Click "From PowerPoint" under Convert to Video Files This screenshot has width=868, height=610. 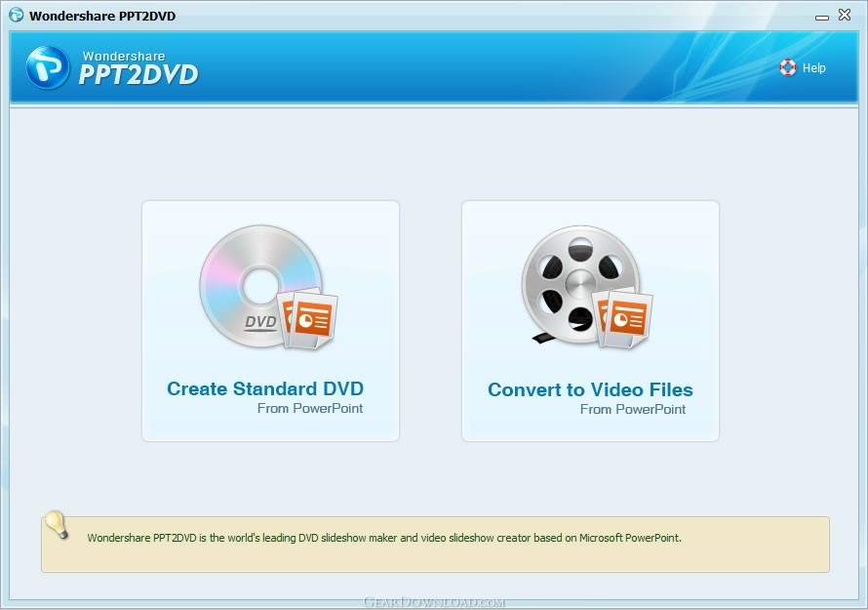(633, 410)
